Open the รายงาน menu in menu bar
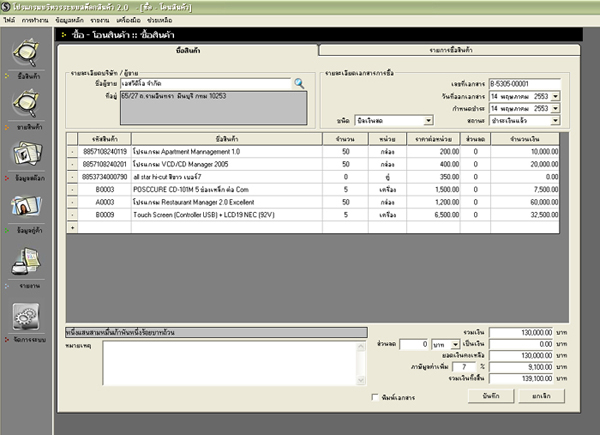Screen dimensions: 600x435 coord(99,19)
